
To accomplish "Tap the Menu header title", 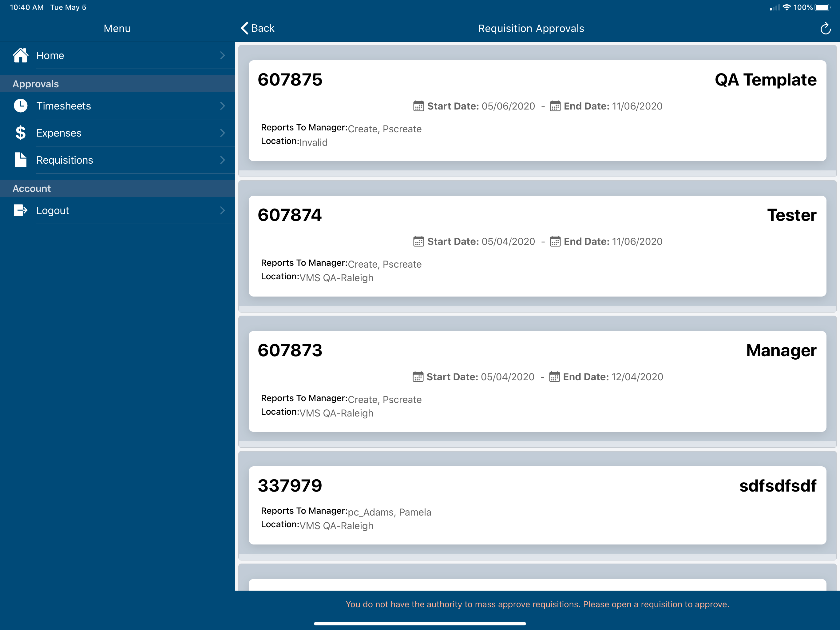I will 117,29.
